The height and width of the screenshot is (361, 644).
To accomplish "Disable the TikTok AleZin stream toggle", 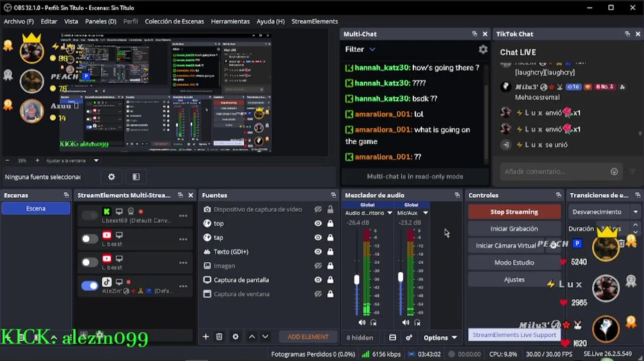I will coord(90,286).
